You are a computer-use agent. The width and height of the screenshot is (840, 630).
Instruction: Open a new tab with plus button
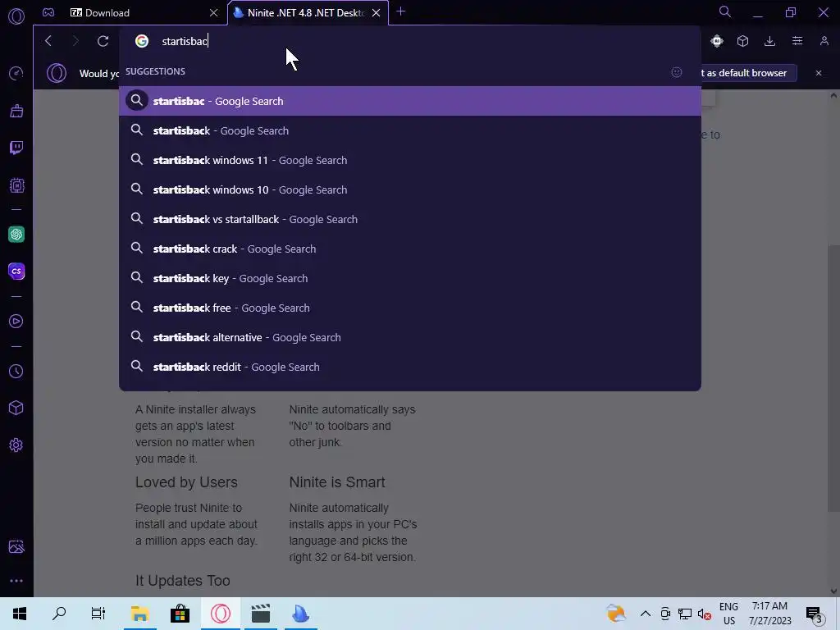pos(400,11)
